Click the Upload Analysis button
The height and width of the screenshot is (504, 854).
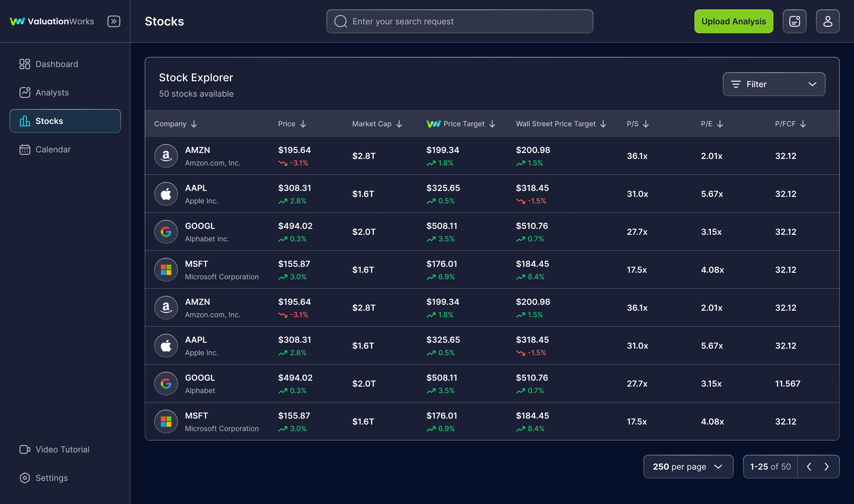733,21
